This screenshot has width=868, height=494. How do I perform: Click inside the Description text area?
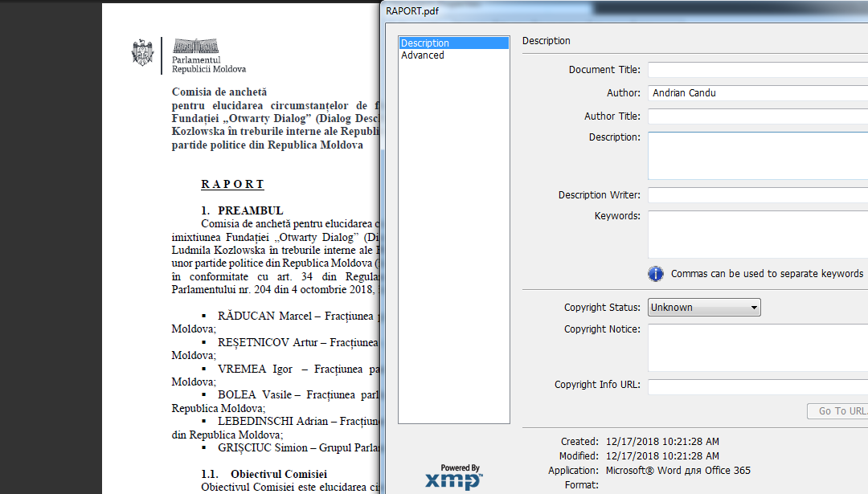pyautogui.click(x=757, y=156)
